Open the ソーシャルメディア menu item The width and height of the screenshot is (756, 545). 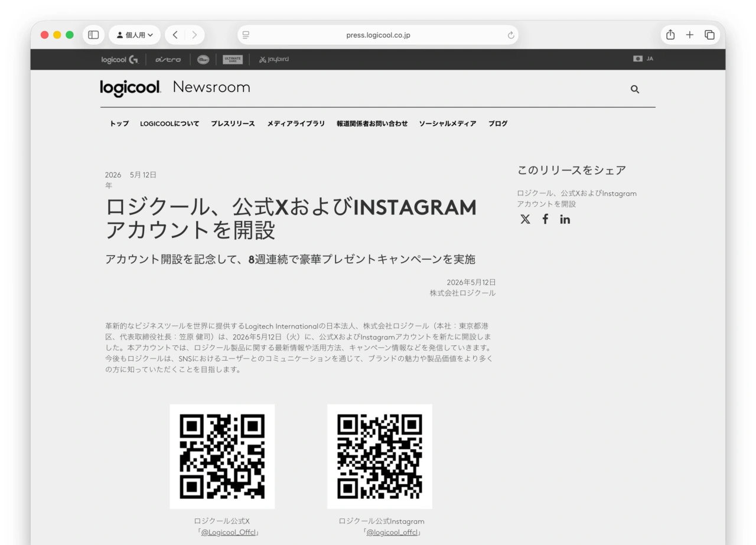[448, 123]
